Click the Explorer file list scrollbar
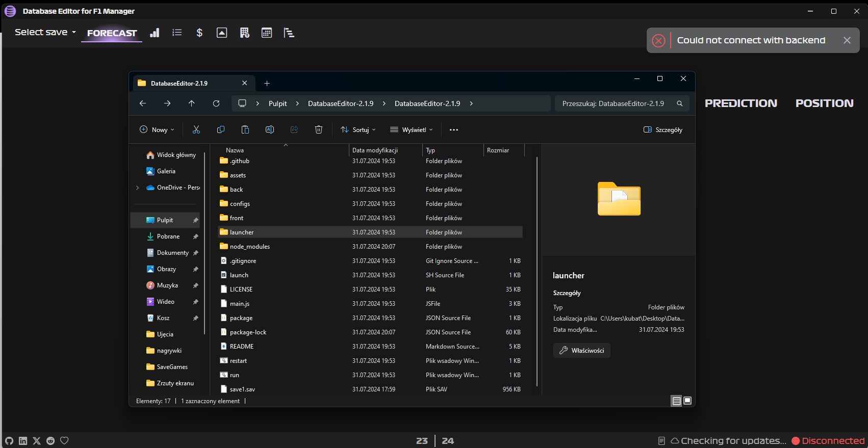Screen dimensions: 868x448 point(537,271)
